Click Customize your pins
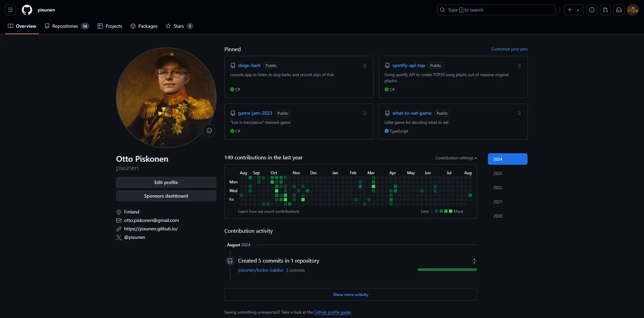This screenshot has height=318, width=644. click(509, 49)
